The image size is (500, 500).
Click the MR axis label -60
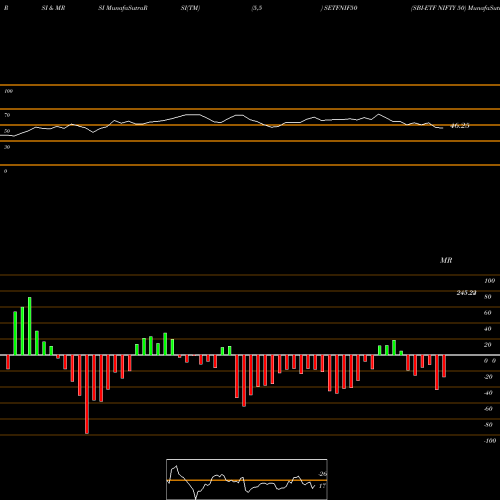tap(488, 409)
